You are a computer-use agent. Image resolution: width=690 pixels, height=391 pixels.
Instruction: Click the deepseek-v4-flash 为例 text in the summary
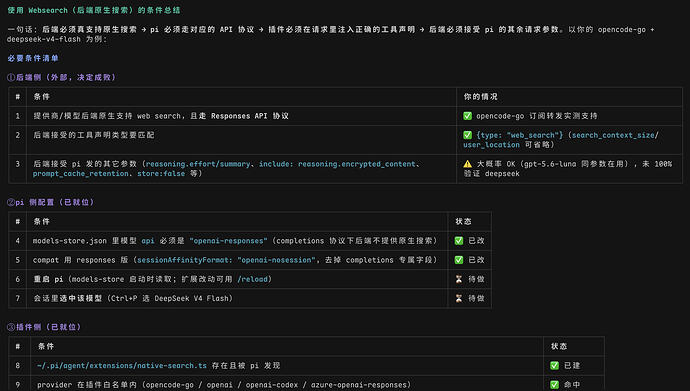57,39
